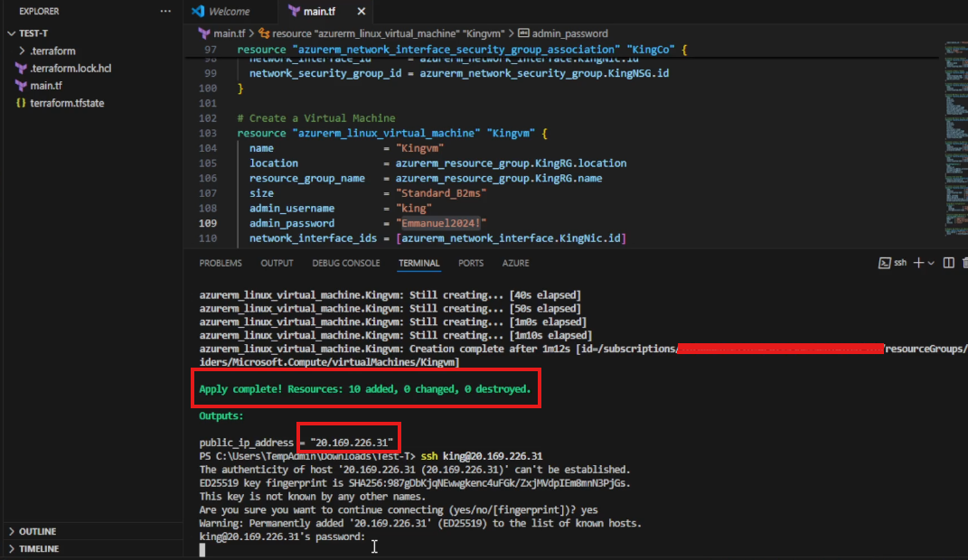Close the main.tf editor tab
The width and height of the screenshot is (968, 560).
(362, 11)
